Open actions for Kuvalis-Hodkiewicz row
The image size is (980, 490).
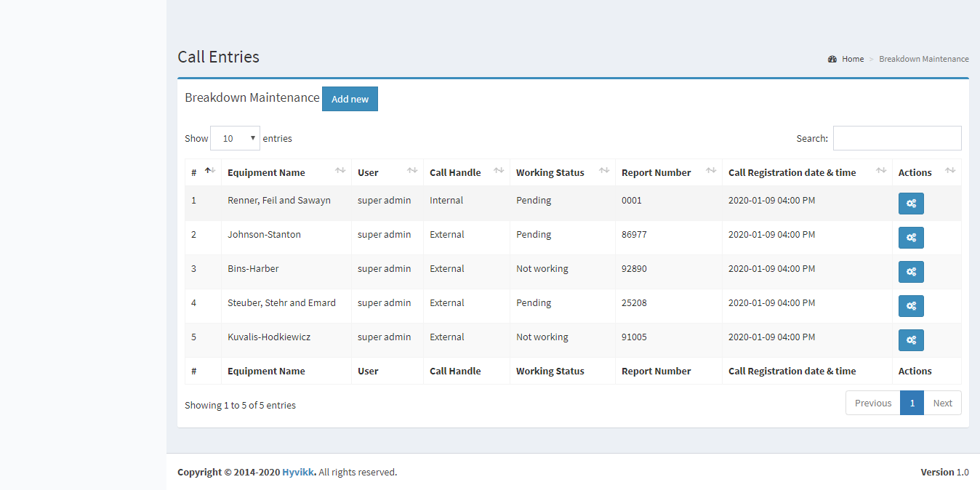[x=911, y=340]
